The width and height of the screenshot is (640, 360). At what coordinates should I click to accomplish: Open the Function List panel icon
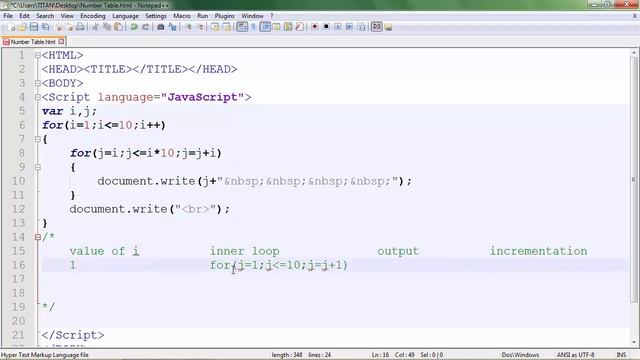(x=299, y=27)
